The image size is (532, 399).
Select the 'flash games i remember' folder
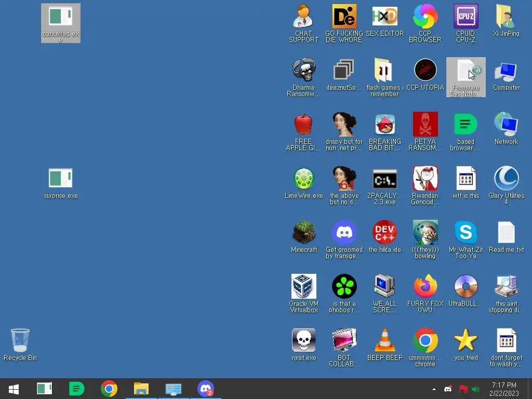(384, 77)
